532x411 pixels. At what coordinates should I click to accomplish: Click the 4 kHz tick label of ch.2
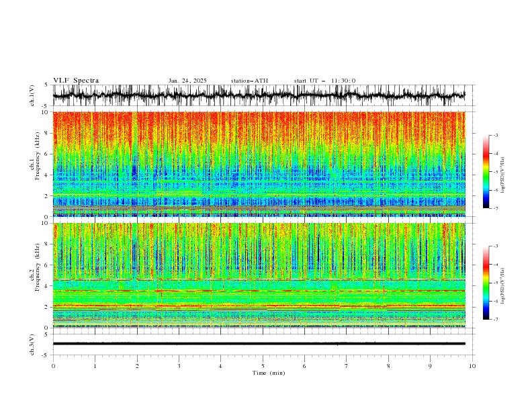(x=48, y=286)
